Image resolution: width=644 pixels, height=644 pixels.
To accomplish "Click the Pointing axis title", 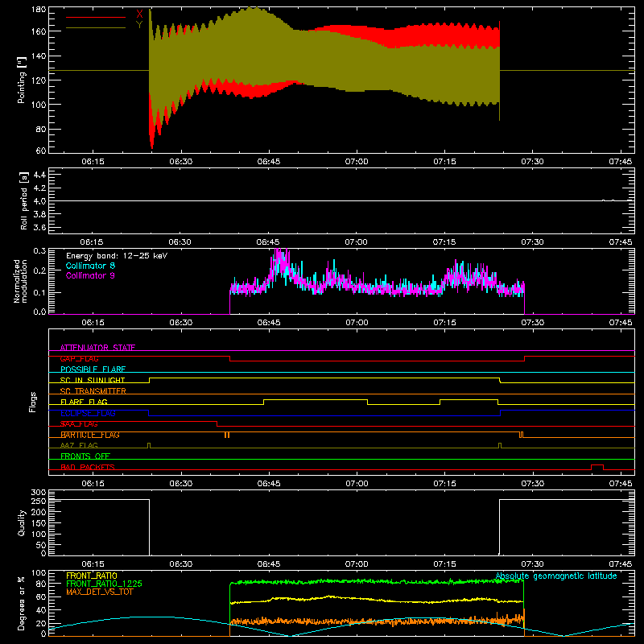I will coord(22,80).
